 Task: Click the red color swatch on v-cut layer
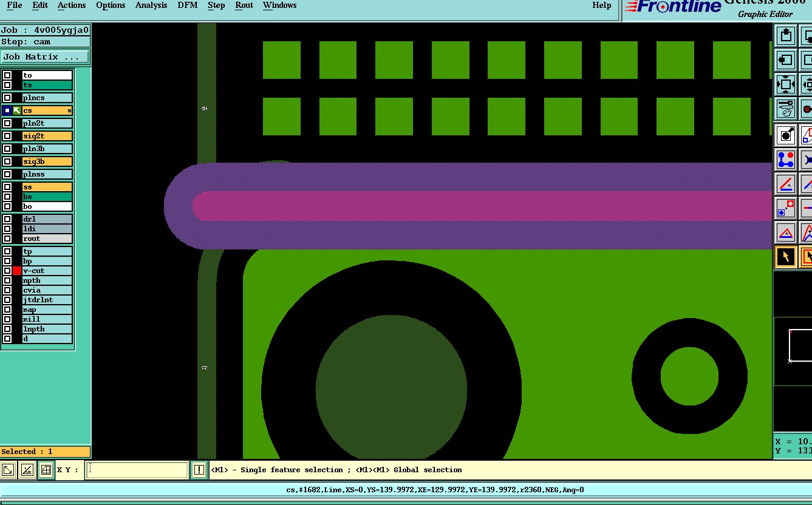click(17, 271)
